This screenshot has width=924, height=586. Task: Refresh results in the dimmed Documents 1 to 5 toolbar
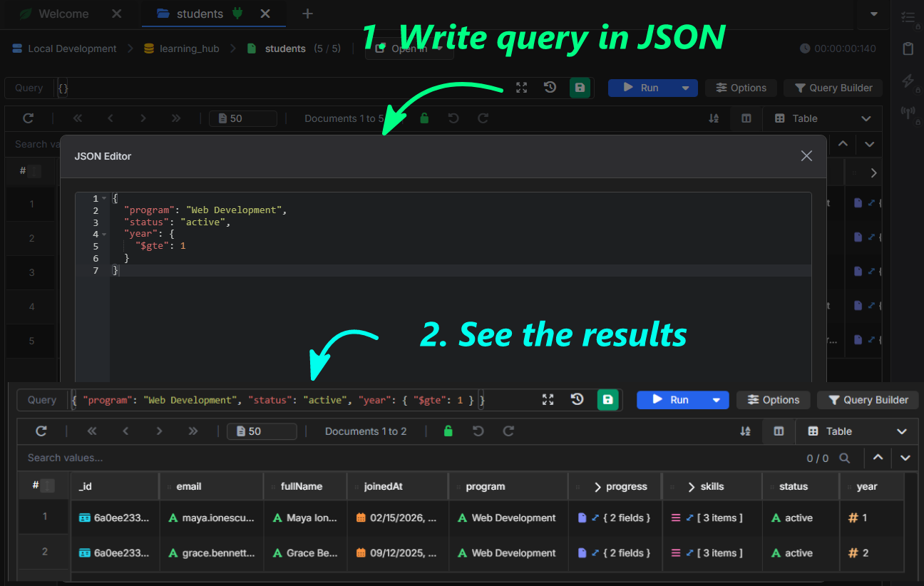29,118
